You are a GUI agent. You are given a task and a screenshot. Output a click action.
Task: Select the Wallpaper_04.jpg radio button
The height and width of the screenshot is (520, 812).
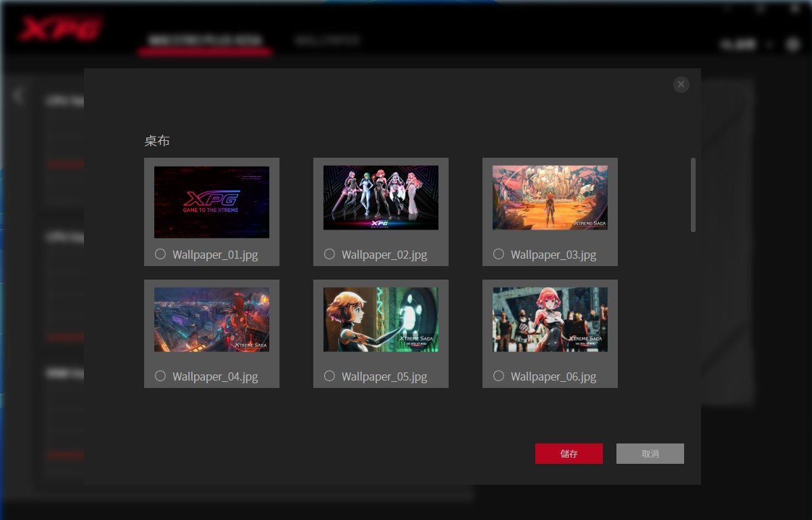tap(160, 376)
